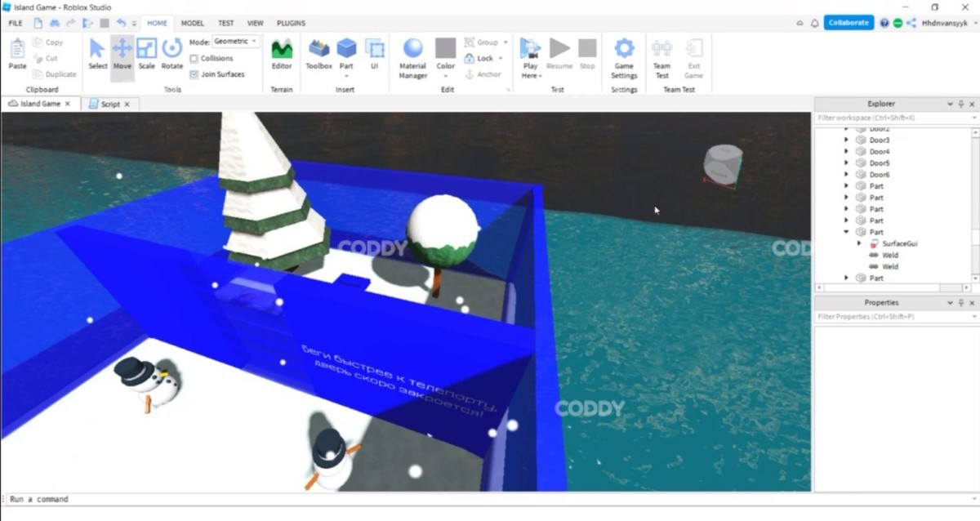The width and height of the screenshot is (980, 521).
Task: Toggle the Anchor option
Action: click(x=482, y=74)
